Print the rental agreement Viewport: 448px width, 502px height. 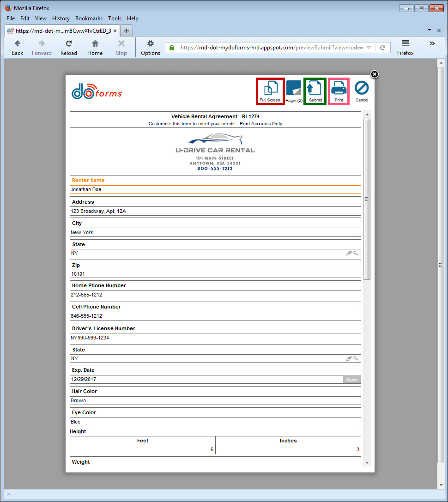coord(339,91)
